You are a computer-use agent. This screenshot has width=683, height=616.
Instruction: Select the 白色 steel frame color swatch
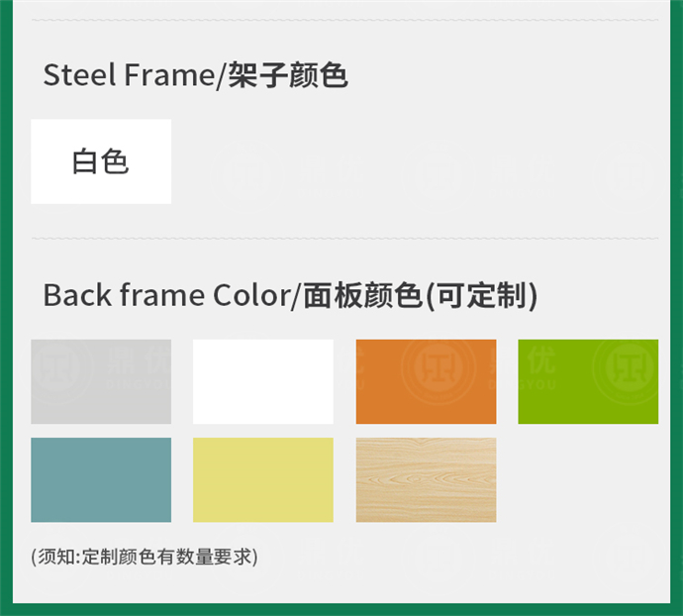[x=101, y=161]
